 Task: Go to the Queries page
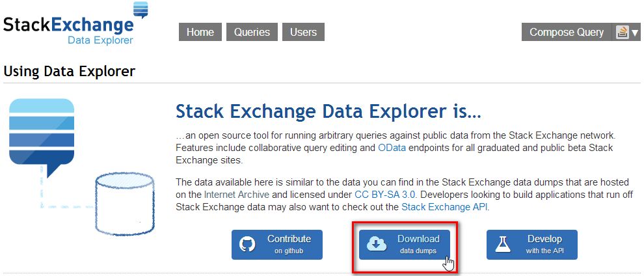click(x=252, y=32)
